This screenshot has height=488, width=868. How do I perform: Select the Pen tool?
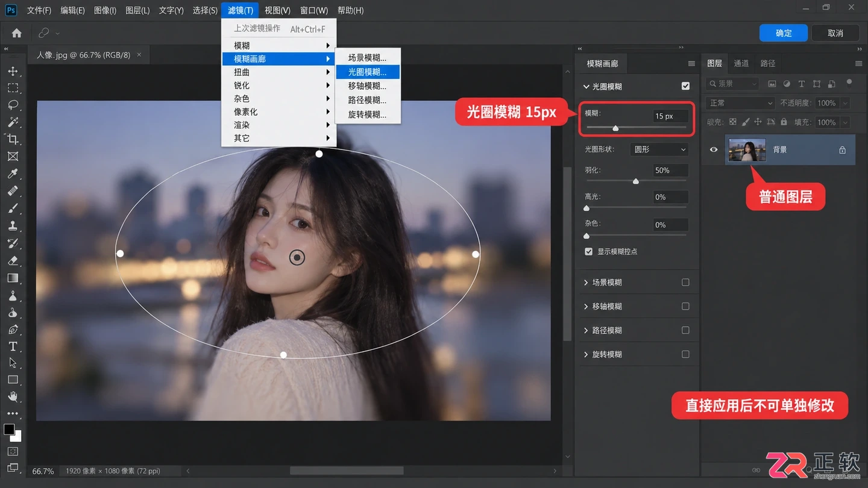coord(13,330)
